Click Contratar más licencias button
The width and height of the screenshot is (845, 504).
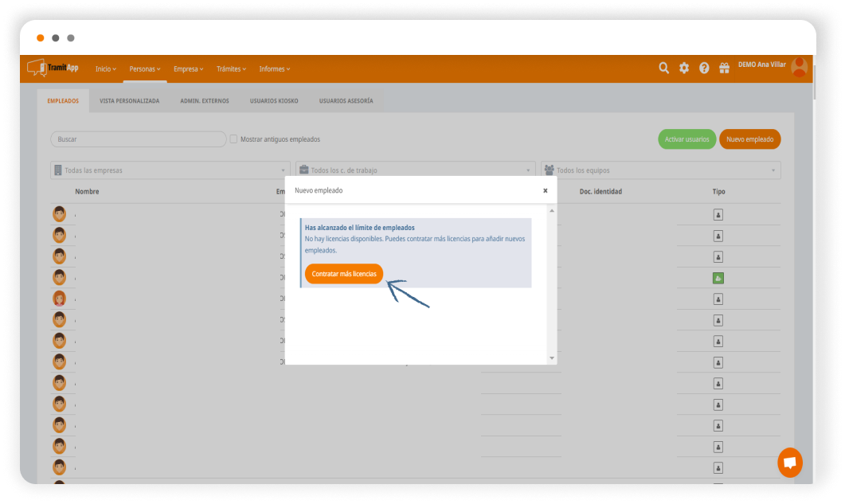[344, 274]
